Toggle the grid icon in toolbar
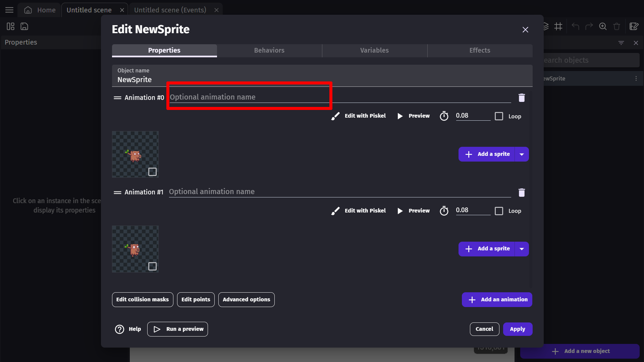 click(x=558, y=26)
